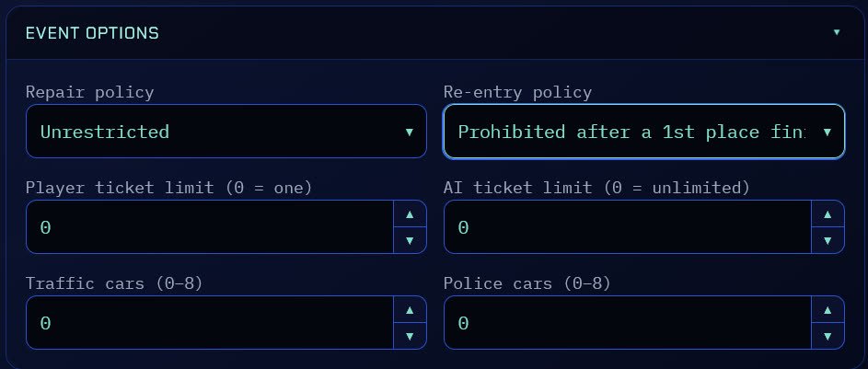868x369 pixels.
Task: Click into the Police cars number field
Action: click(x=628, y=322)
